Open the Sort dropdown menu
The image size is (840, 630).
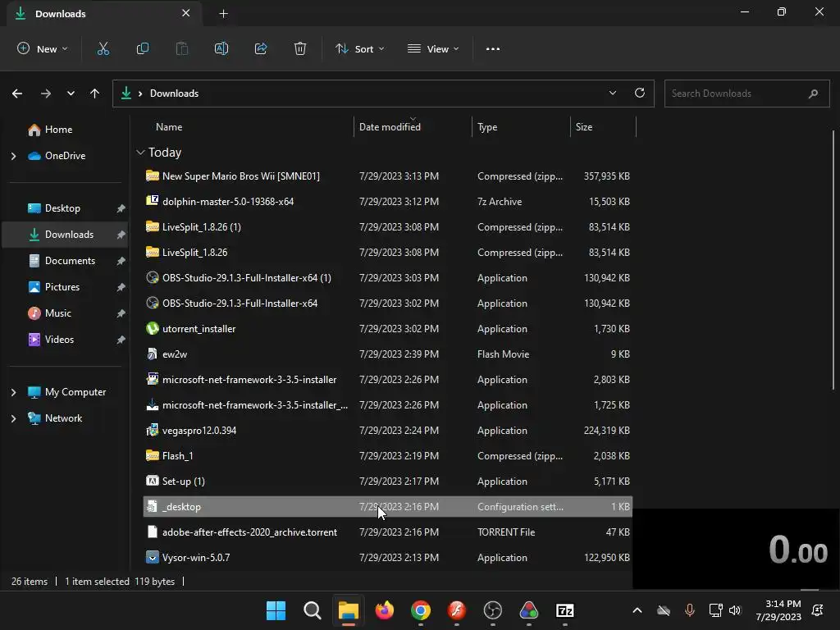359,48
